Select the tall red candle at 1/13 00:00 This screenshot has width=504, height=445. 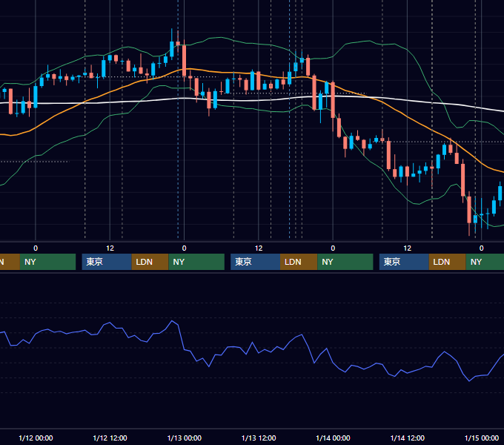[184, 61]
